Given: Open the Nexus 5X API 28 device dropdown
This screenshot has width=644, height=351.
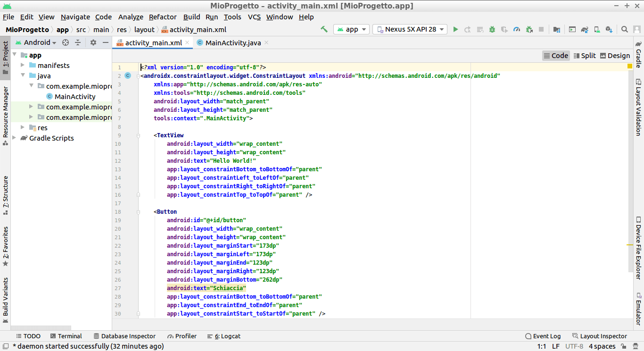Looking at the screenshot, I should [x=409, y=29].
